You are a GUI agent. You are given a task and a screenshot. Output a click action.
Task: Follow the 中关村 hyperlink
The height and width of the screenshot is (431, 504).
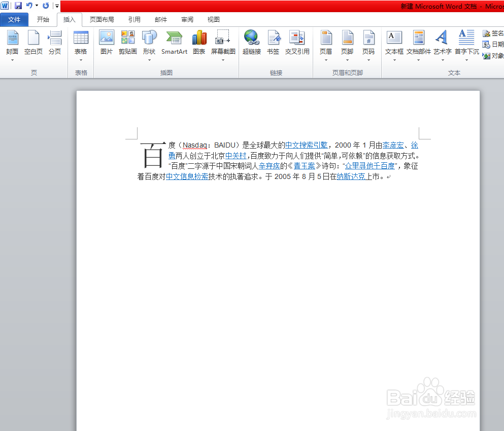pos(236,156)
